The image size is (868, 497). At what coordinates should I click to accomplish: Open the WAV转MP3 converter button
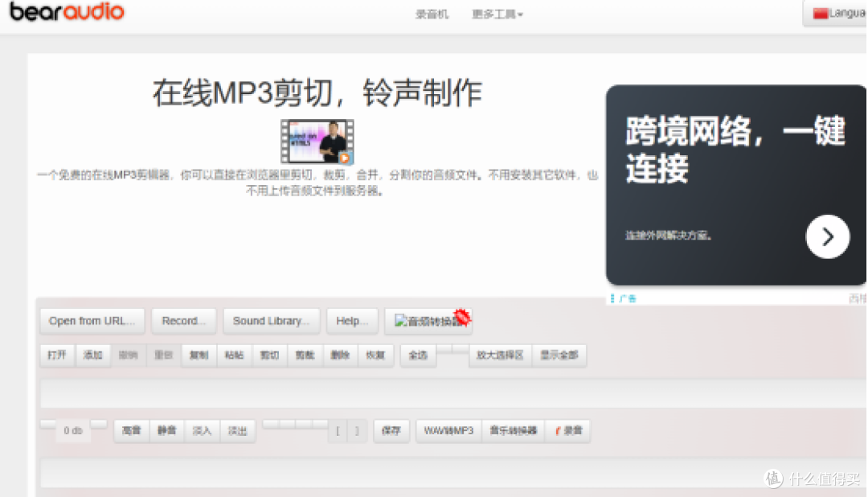click(449, 430)
